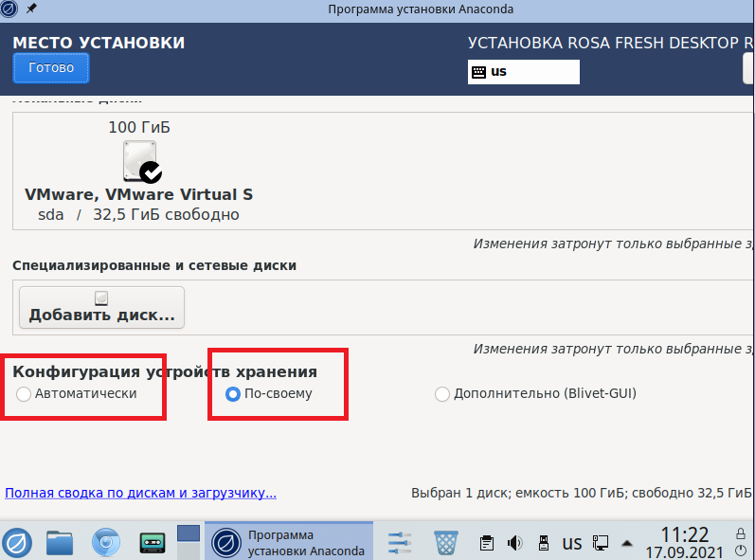
Task: Launch the Chromium browser from taskbar
Action: (106, 543)
